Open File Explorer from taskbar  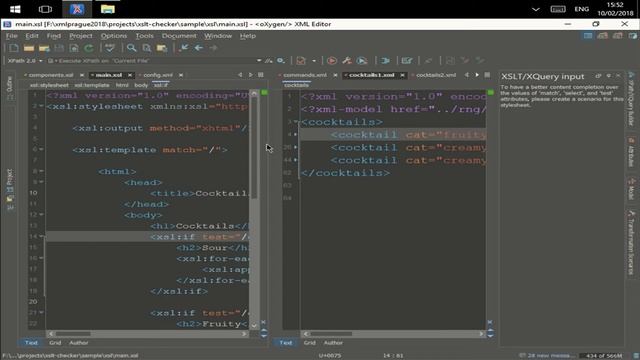108,9
